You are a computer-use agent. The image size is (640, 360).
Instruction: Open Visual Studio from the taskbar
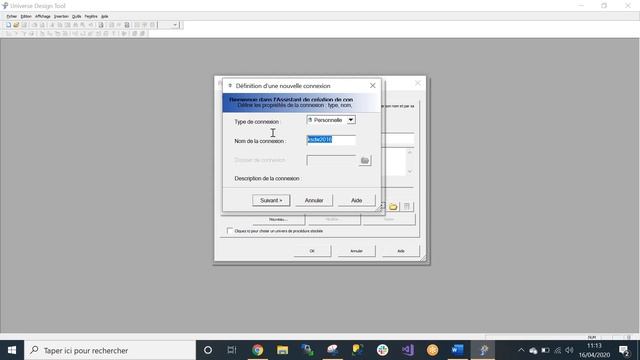[407, 350]
